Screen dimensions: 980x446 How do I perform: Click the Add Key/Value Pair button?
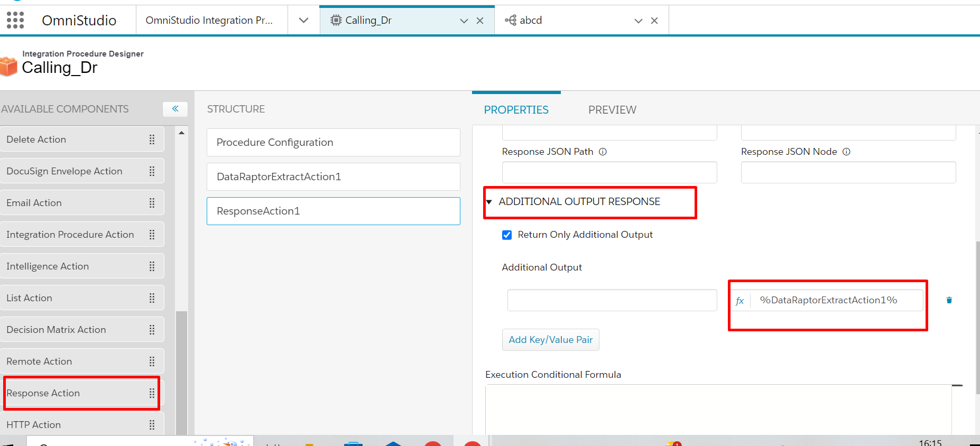550,340
